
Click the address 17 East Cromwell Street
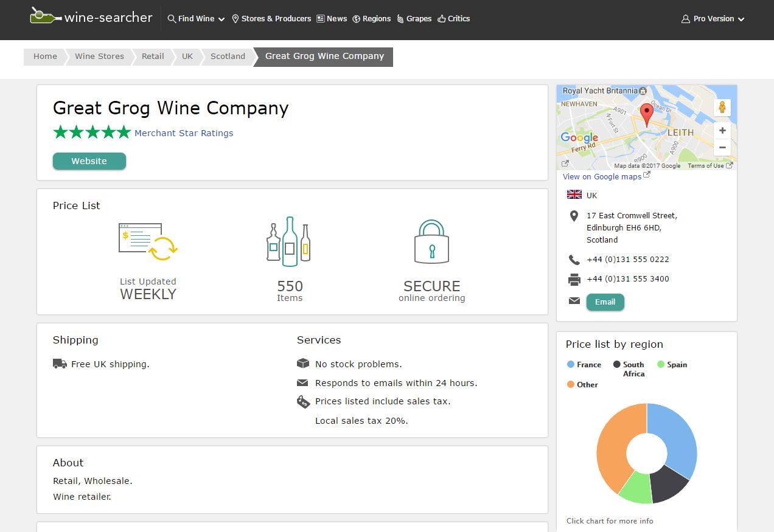[632, 216]
